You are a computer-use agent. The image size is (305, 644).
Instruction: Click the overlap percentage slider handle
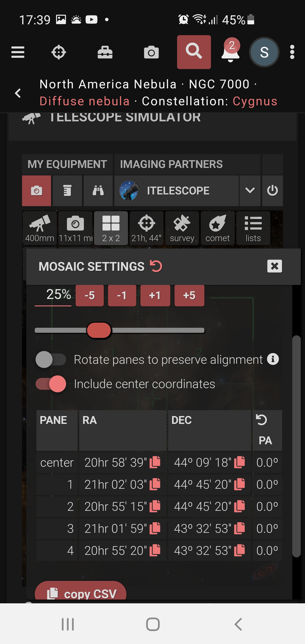[x=99, y=330]
